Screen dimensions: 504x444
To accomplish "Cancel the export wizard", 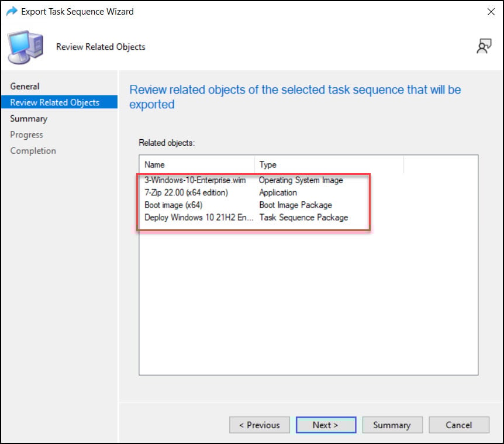I will (458, 425).
